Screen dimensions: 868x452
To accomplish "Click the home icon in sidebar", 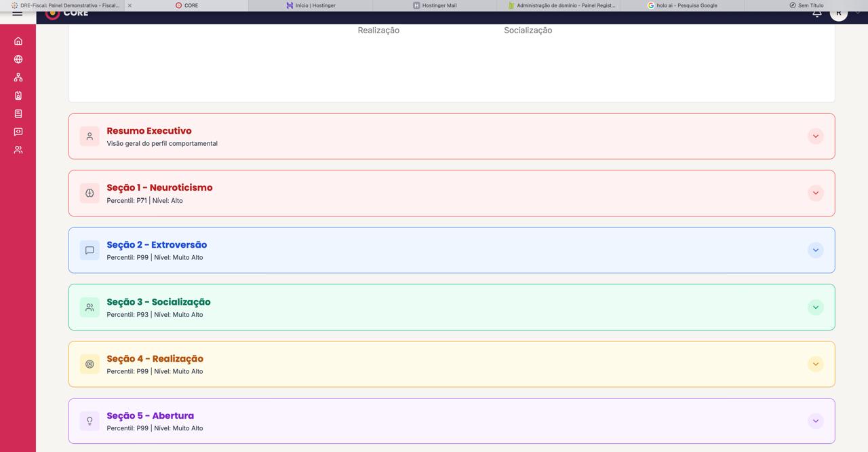I will pos(18,41).
